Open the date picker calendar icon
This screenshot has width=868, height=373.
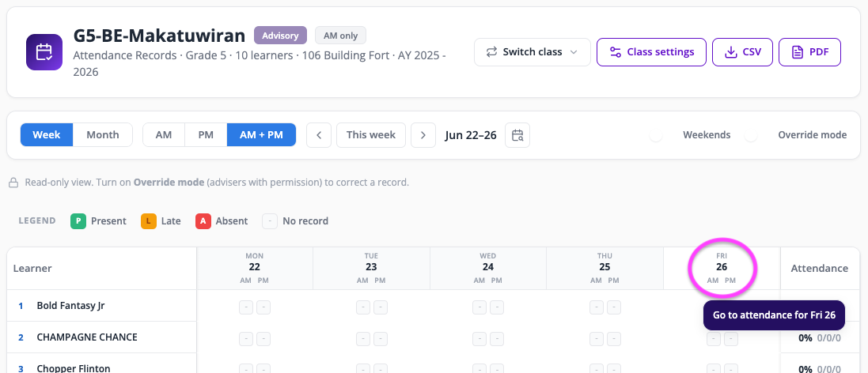pyautogui.click(x=517, y=135)
